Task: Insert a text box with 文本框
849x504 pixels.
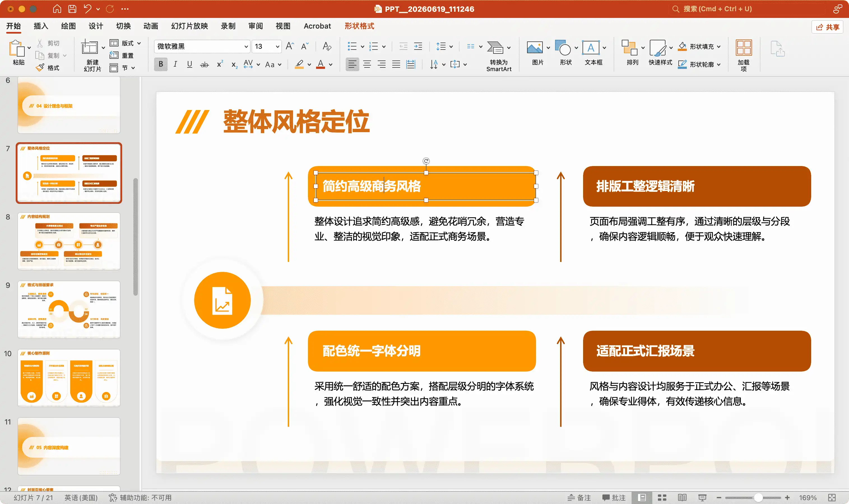Action: (x=591, y=48)
